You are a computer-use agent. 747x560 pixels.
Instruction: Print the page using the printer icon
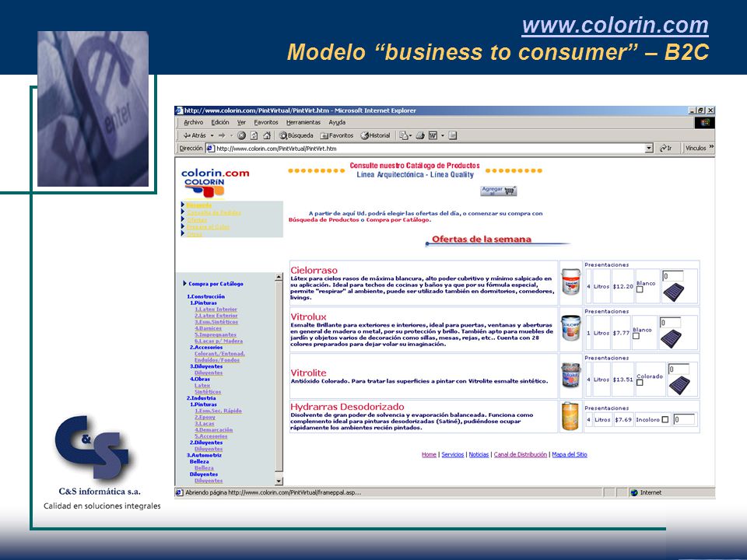pyautogui.click(x=419, y=135)
